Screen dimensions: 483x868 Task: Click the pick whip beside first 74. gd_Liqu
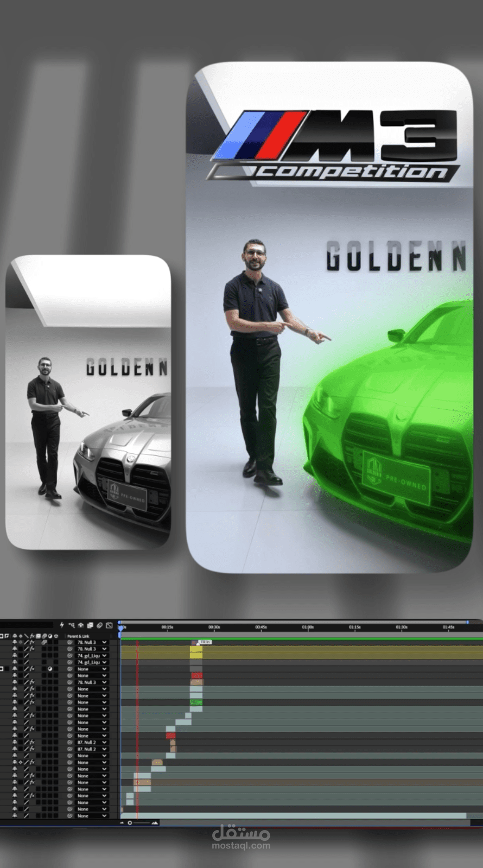69,656
